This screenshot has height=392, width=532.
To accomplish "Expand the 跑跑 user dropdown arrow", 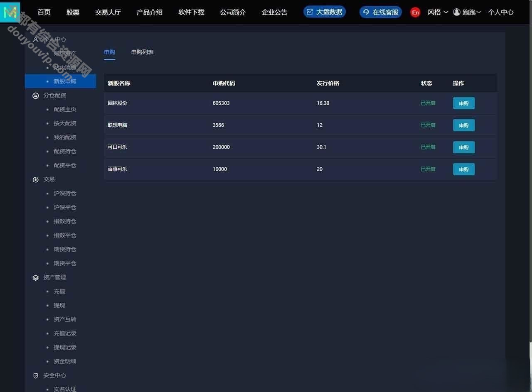I will pyautogui.click(x=479, y=12).
